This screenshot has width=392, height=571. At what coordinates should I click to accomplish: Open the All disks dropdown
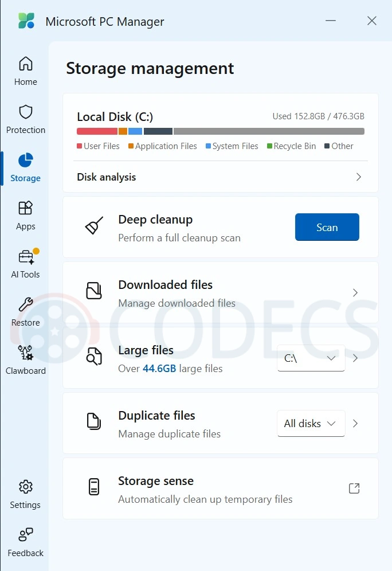coord(311,424)
